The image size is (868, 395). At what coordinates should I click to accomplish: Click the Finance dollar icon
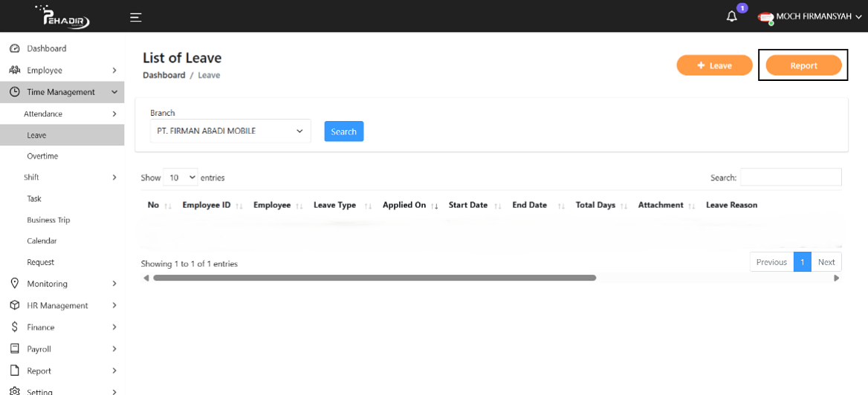(x=14, y=327)
